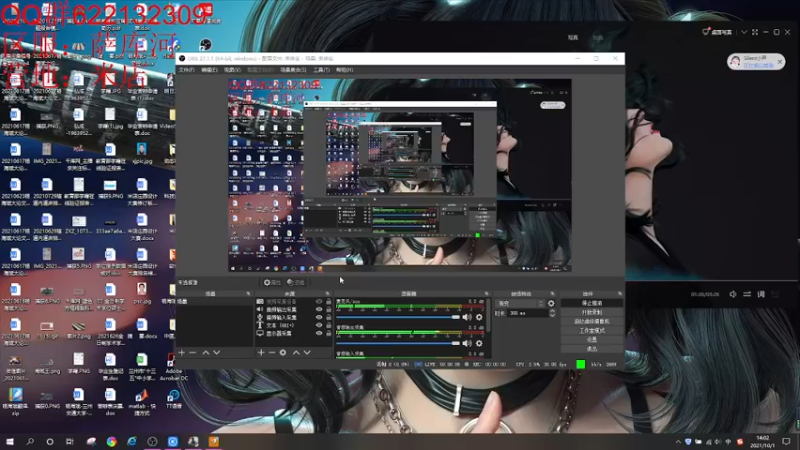The image size is (800, 450).
Task: Click audio mixer vertical scrollbar
Action: coord(488,316)
